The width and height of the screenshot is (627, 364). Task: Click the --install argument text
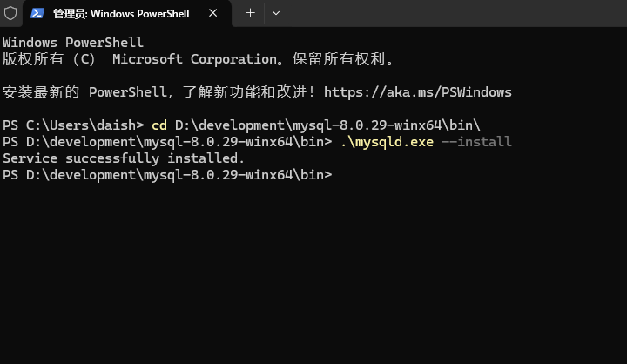click(x=476, y=142)
